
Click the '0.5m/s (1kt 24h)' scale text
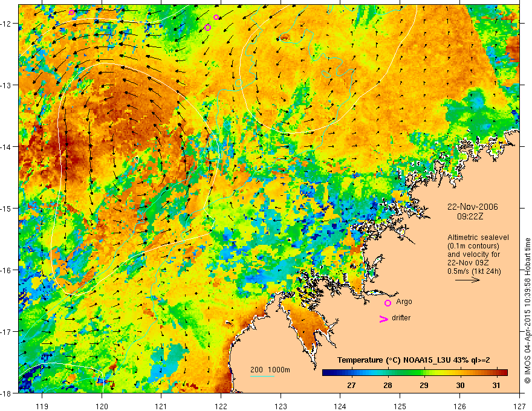point(474,271)
